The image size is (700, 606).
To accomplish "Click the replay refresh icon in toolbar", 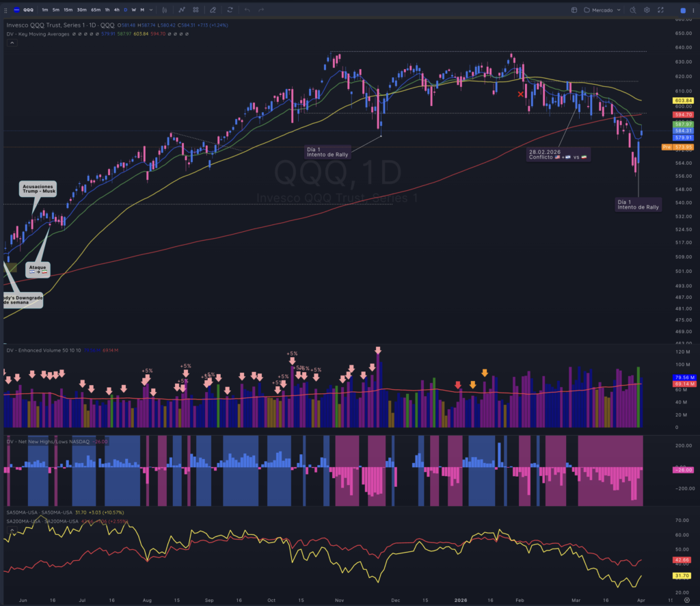I will (230, 10).
